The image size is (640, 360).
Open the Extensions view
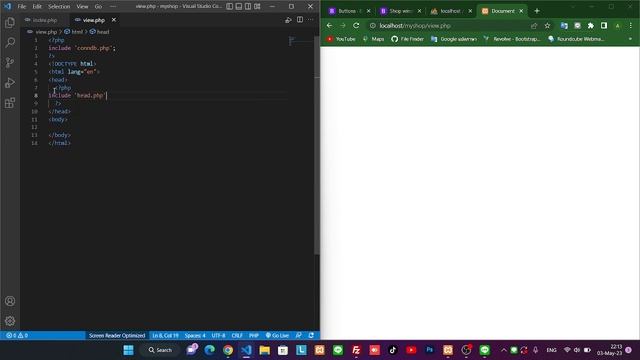tap(10, 102)
